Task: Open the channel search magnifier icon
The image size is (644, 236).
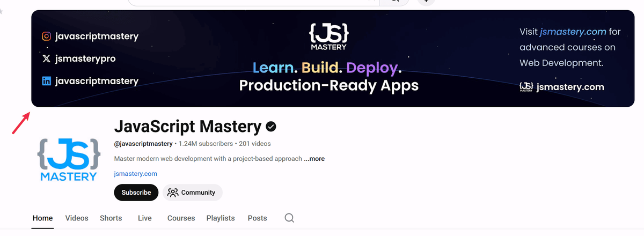Action: click(x=289, y=218)
